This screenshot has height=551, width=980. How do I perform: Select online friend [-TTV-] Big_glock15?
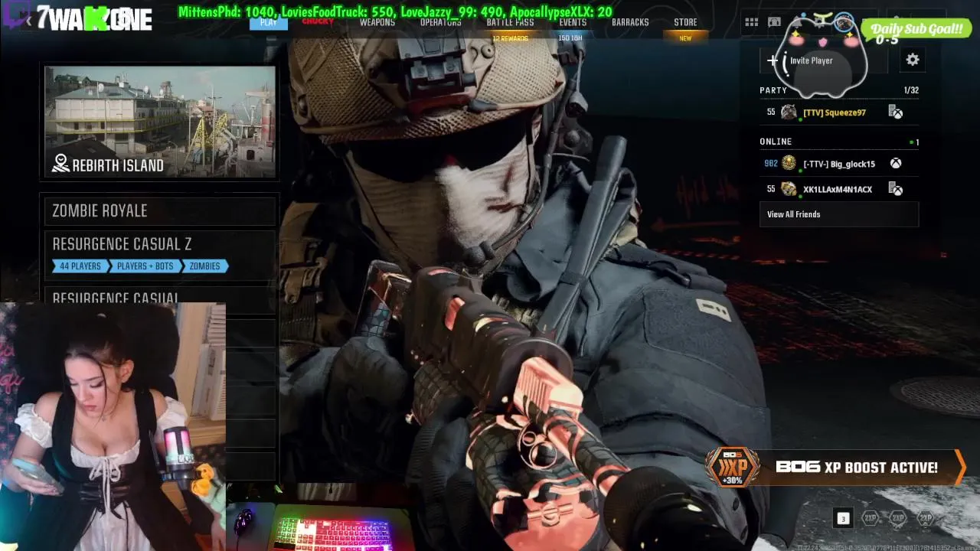coord(839,164)
